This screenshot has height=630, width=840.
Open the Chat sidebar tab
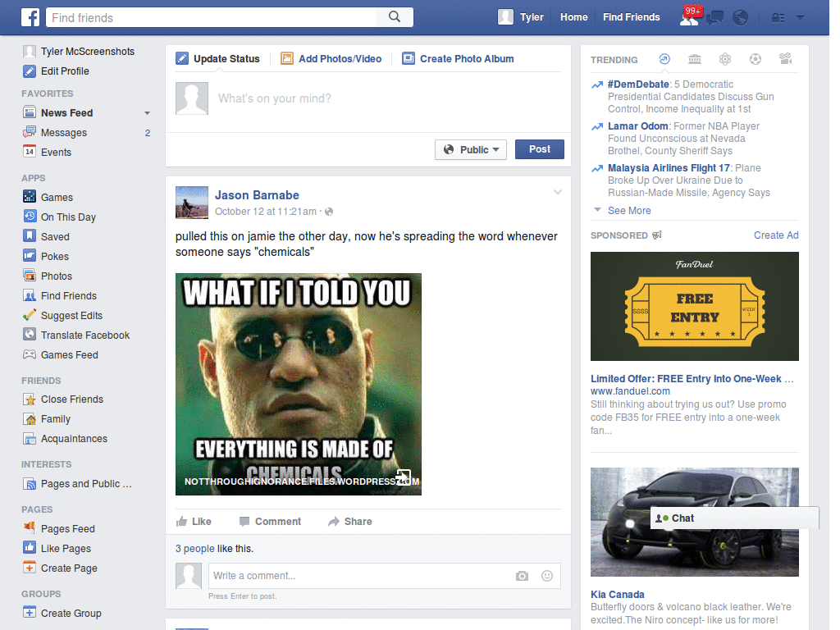tap(734, 518)
